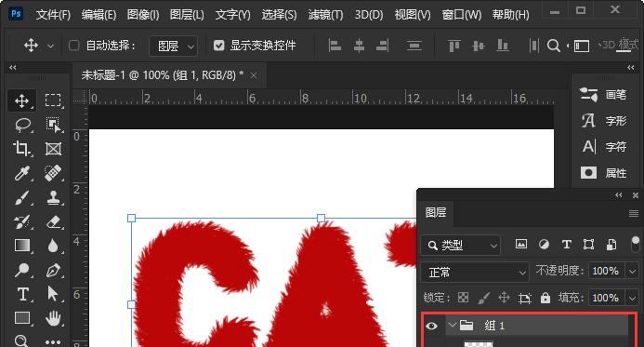Align top edges in options bar
This screenshot has width=644, height=347.
click(453, 46)
